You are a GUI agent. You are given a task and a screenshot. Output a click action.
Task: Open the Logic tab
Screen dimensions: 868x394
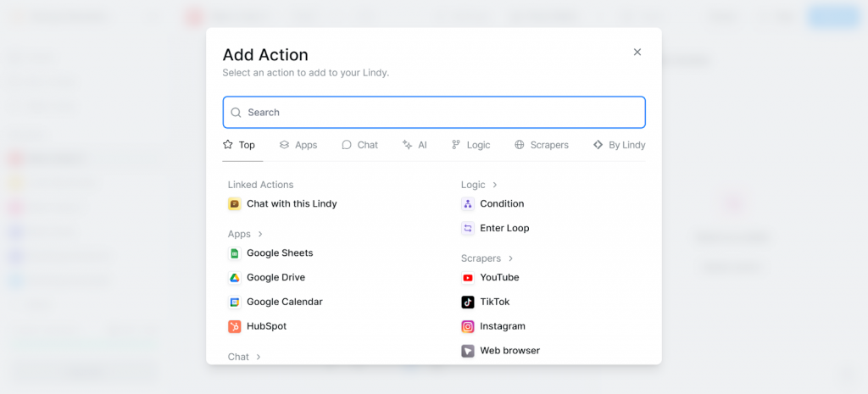tap(471, 145)
